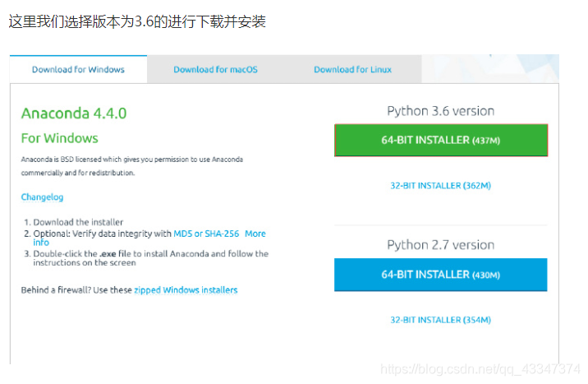Select the Download the installer step text
Screen dimensions: 588x384
[78, 222]
